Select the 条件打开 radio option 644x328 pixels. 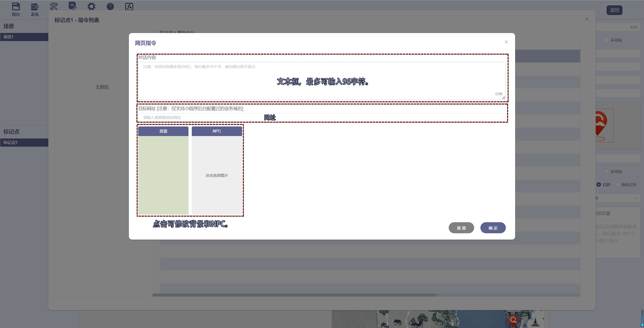click(x=617, y=185)
